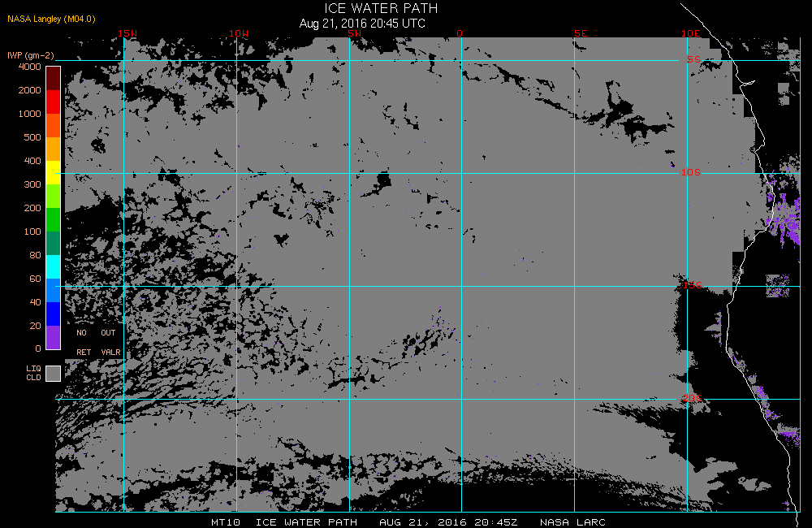Pick the orange-red 500-1000 colorbar segment

pos(54,125)
